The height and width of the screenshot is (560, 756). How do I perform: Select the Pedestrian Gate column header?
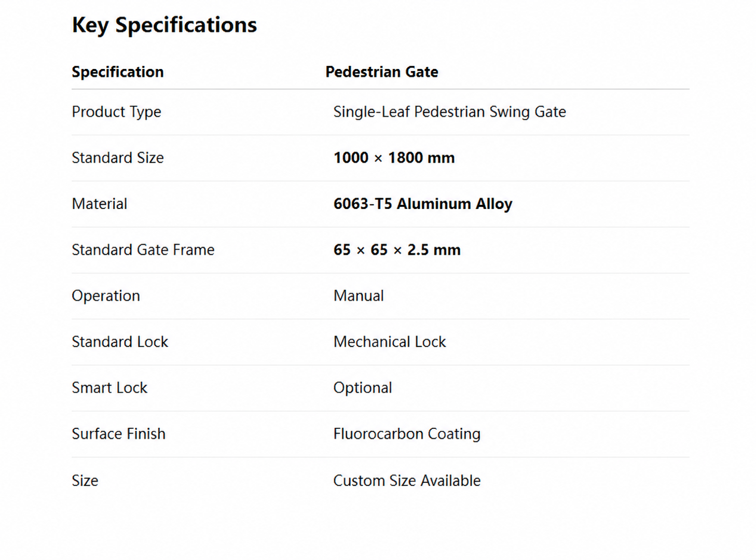382,72
